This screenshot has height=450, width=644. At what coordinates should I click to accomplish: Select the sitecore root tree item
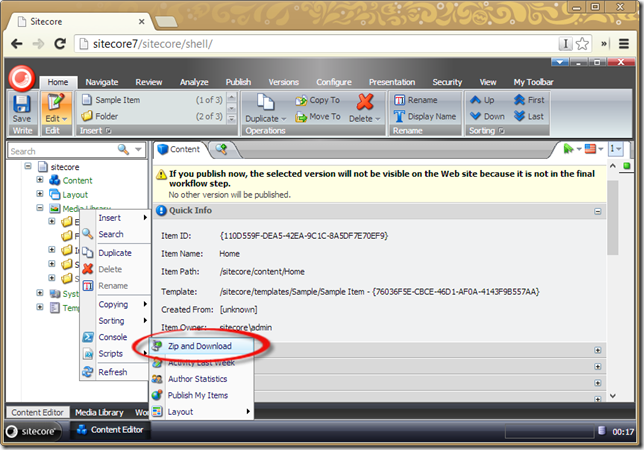(65, 167)
